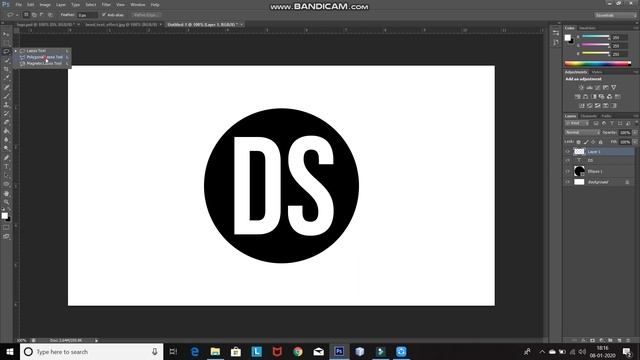Click the Add to Selection mode icon
Screen dimensions: 640x360
[34, 15]
